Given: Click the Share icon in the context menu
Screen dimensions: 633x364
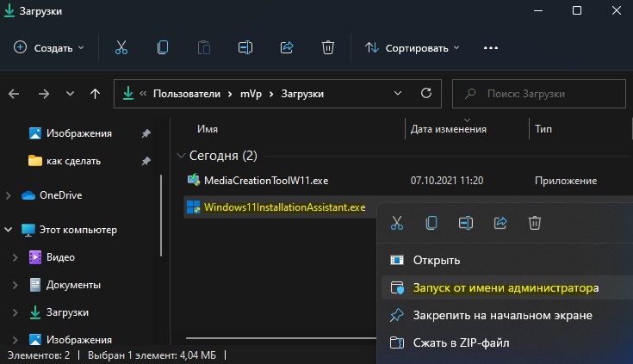Looking at the screenshot, I should 500,223.
